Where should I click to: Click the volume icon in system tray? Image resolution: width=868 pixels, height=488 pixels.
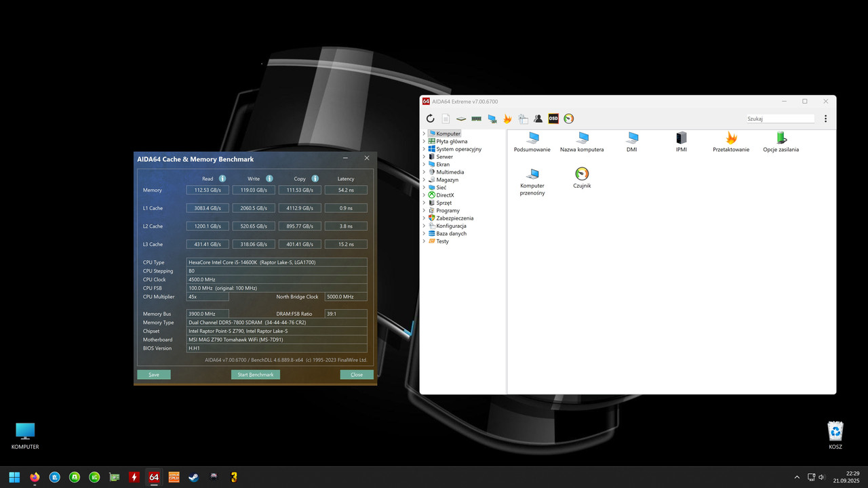point(821,477)
